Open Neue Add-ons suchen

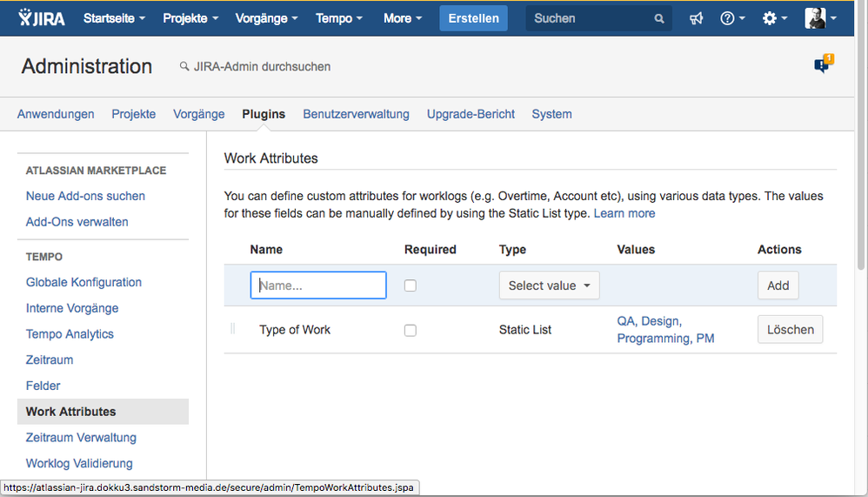tap(85, 196)
